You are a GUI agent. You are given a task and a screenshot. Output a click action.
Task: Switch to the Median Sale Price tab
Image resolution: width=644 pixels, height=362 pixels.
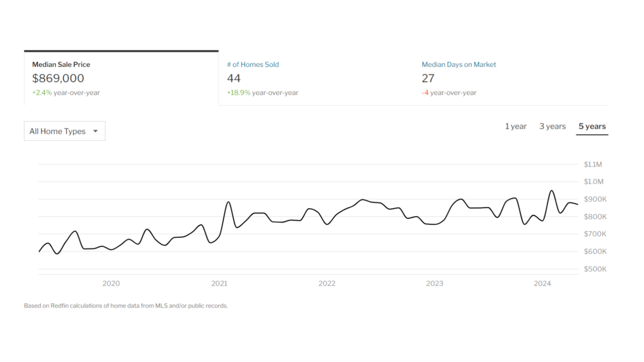61,64
